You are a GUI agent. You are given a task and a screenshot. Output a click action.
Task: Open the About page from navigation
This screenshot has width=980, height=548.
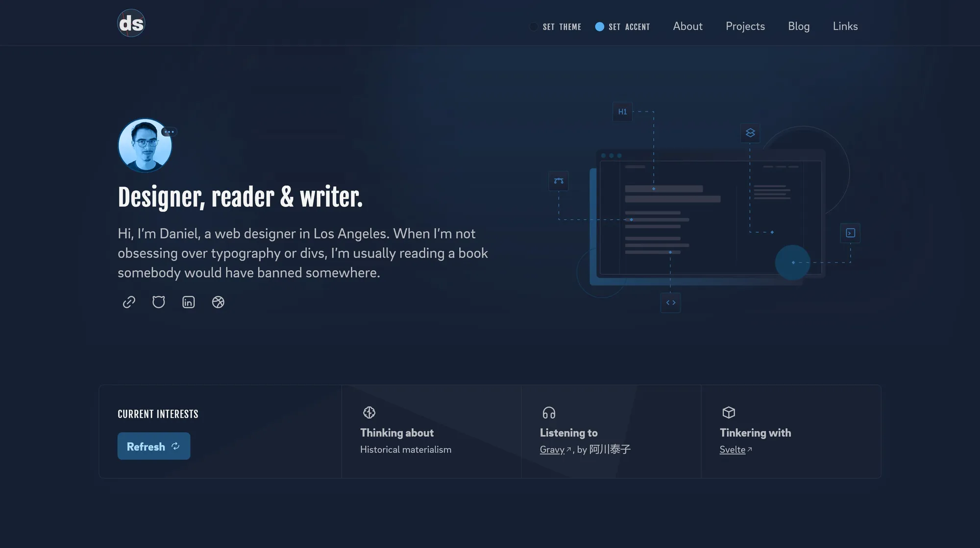pyautogui.click(x=687, y=25)
